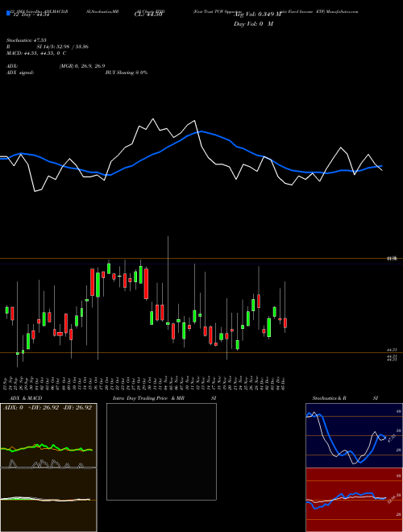Click the 'Intra Day Trading Price & MR' title
403x532 pixels.
(x=148, y=398)
